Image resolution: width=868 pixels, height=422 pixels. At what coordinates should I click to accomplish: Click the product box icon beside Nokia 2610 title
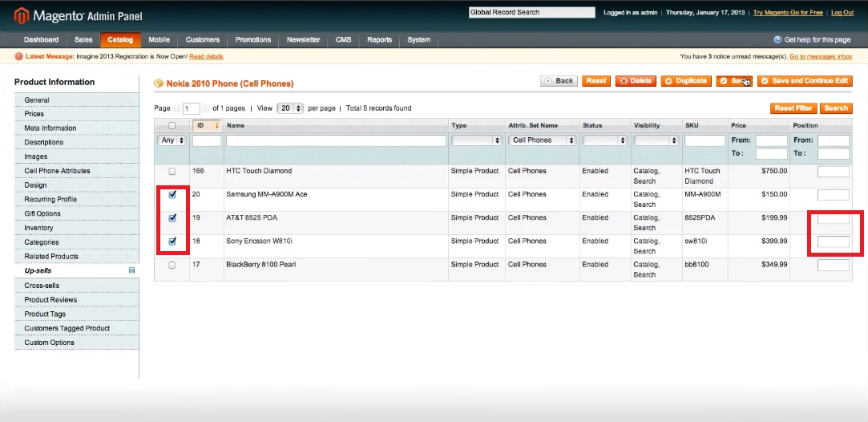point(159,83)
